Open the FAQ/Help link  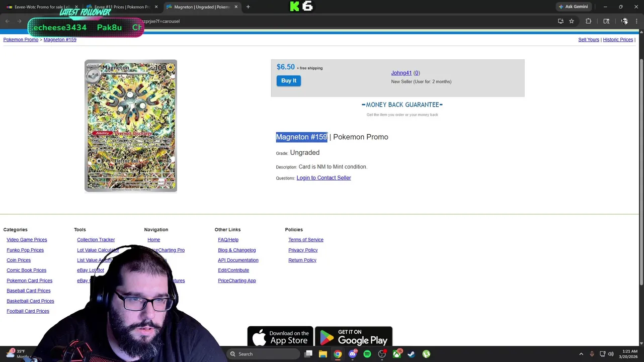228,240
